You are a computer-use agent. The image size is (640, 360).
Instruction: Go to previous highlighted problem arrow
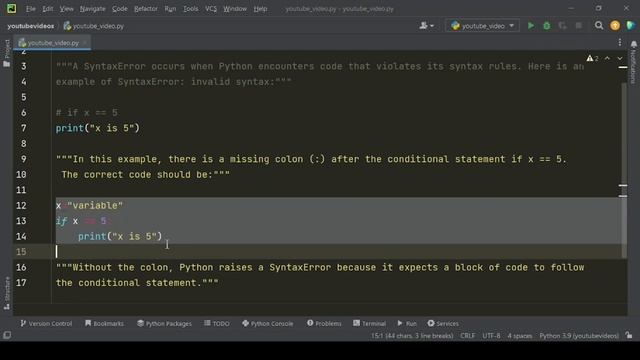coord(607,59)
